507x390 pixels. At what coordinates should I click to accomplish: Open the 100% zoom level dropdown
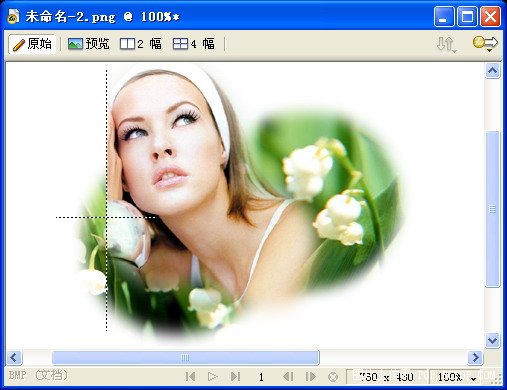(455, 377)
